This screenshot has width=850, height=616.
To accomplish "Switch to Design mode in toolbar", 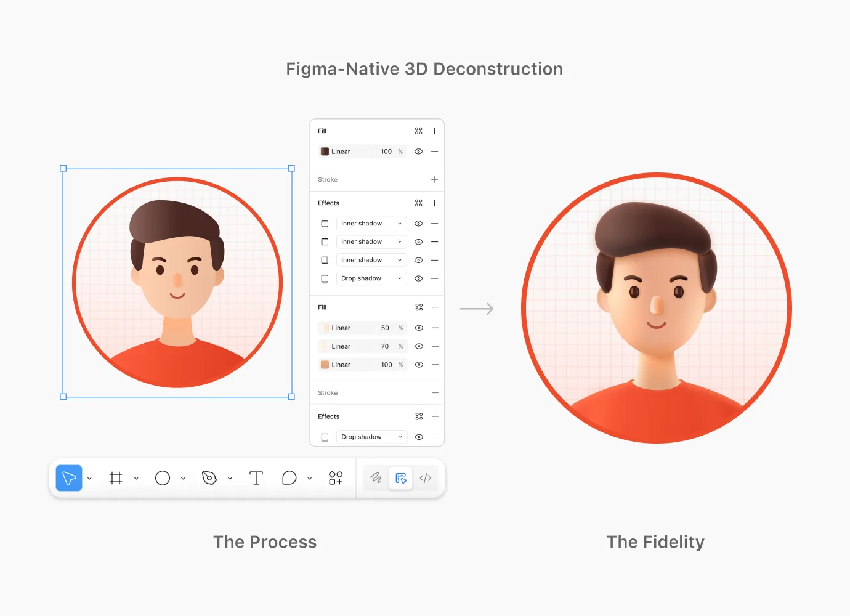I will click(401, 478).
